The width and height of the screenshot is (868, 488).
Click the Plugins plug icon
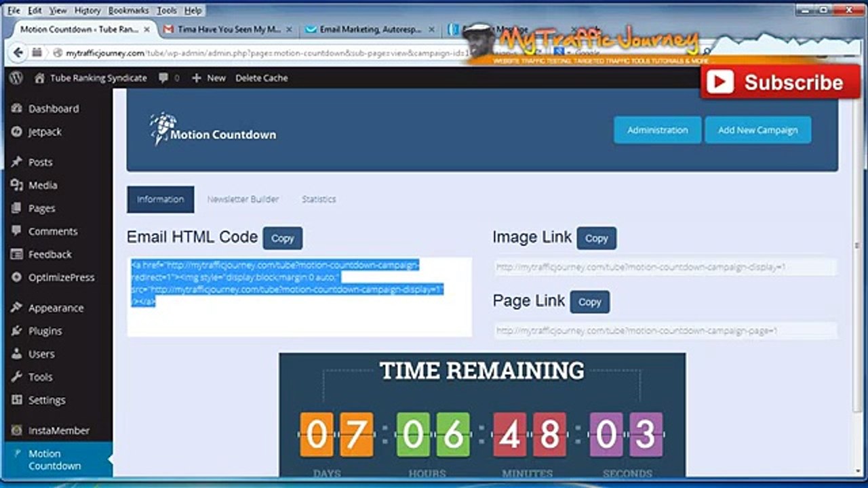[x=17, y=331]
